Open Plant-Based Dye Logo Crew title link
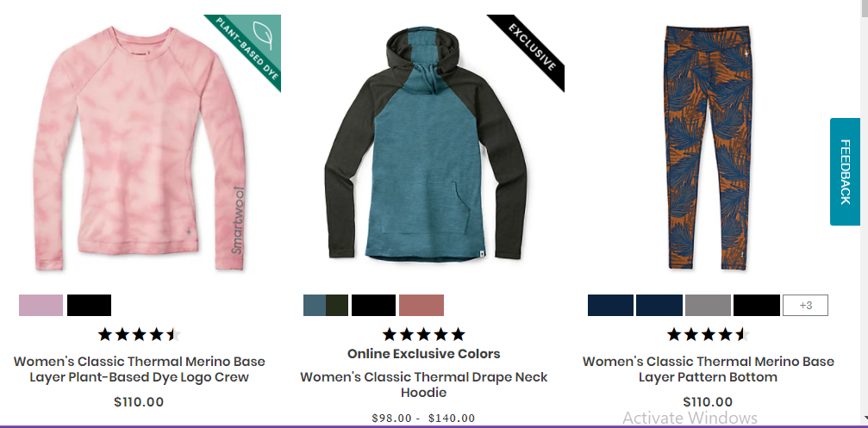 [140, 369]
